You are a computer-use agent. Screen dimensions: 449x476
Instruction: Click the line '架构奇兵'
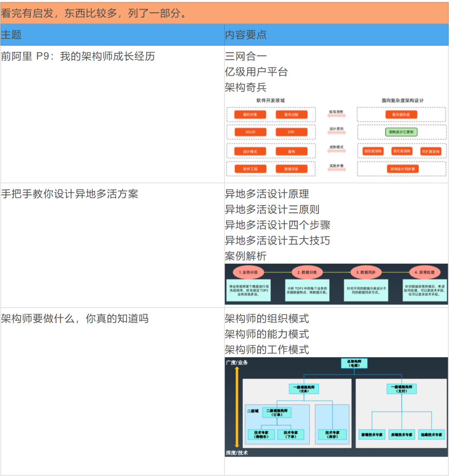pos(246,87)
